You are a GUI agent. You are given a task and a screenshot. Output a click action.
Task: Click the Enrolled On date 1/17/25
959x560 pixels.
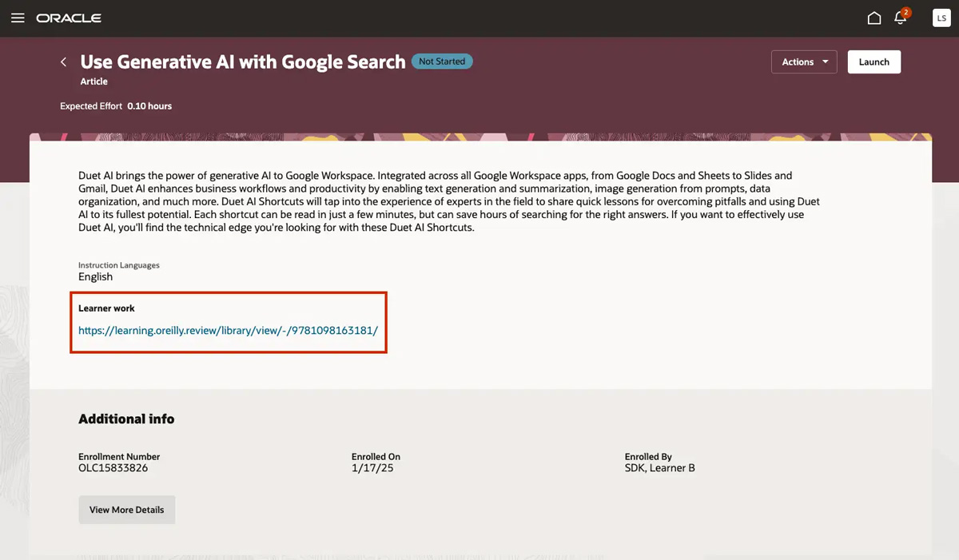coord(372,468)
